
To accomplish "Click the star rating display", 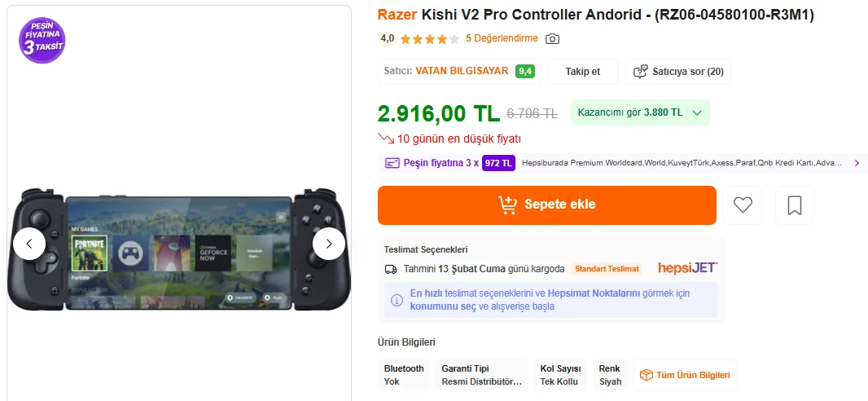I will point(430,39).
